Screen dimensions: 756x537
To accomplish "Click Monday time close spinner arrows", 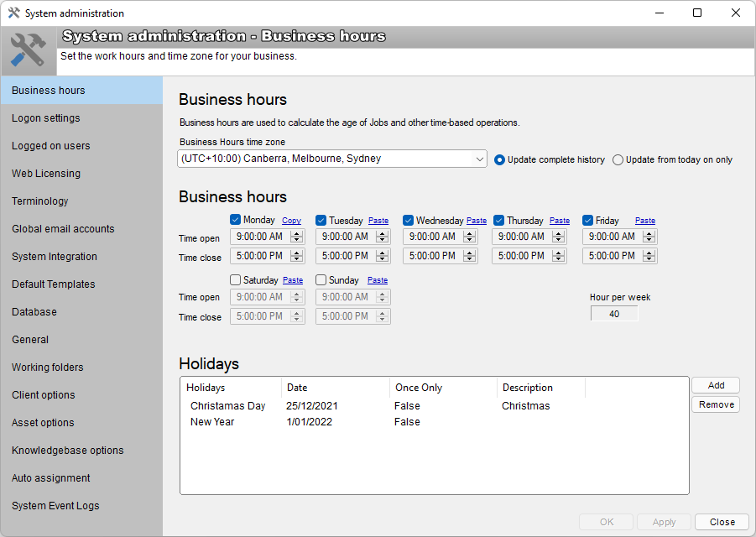I will [x=297, y=256].
